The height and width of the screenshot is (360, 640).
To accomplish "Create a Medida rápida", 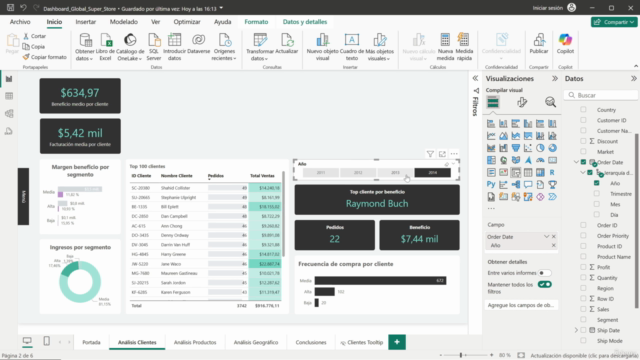I will [x=464, y=47].
